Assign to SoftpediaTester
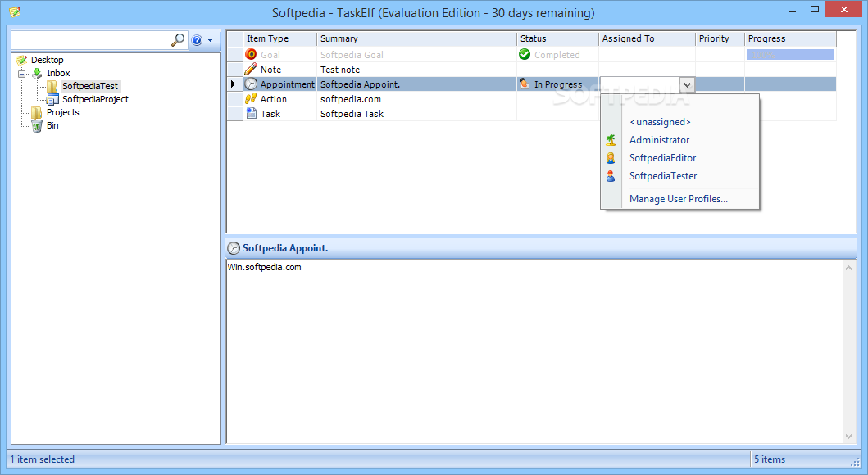868x475 pixels. tap(662, 176)
